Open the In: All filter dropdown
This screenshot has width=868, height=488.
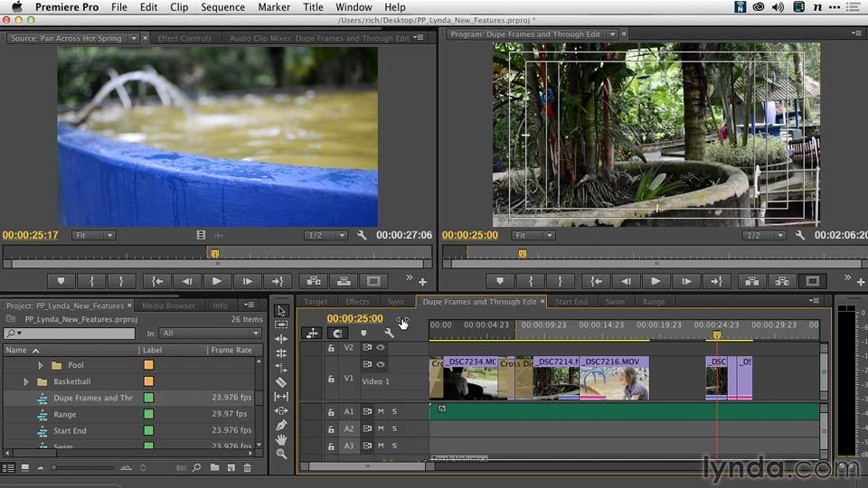(210, 333)
